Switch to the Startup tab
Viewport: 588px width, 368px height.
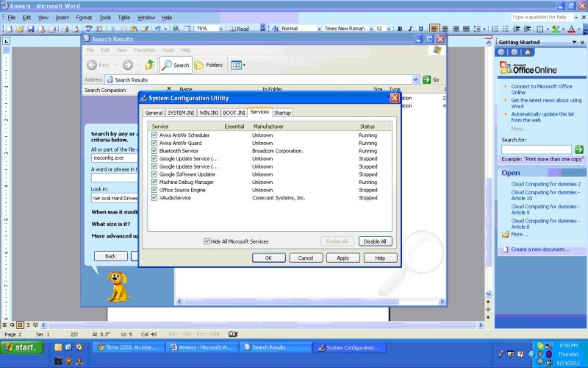click(x=282, y=113)
